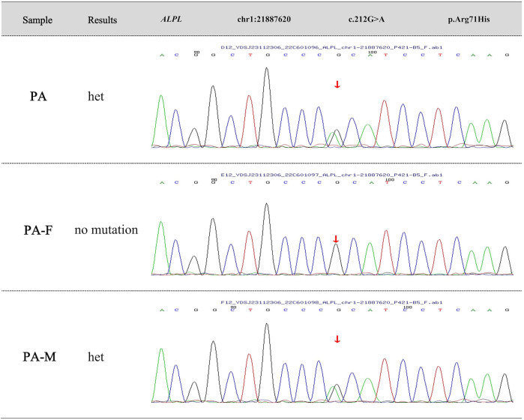
Task: Click the "c.212G>A" variant label
Action: click(367, 19)
